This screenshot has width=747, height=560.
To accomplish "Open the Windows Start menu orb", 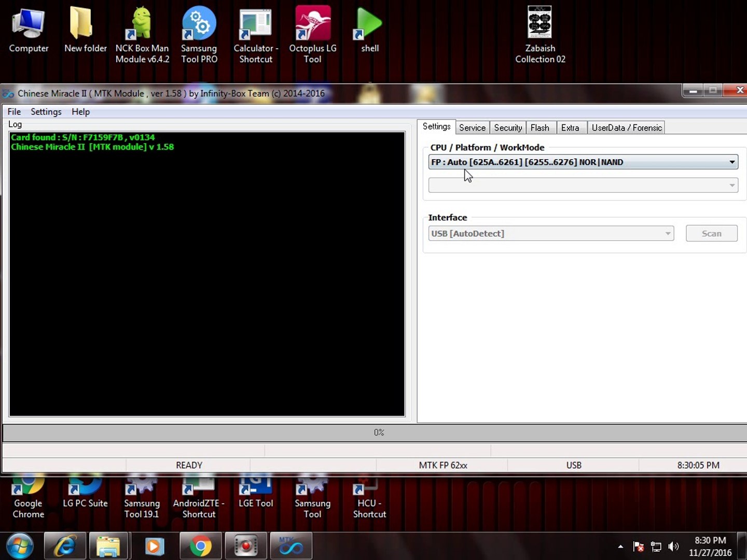I will coord(20,546).
